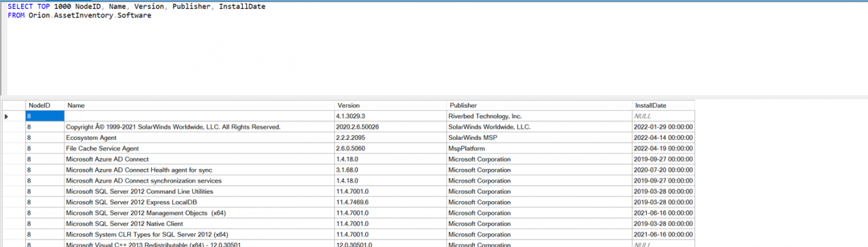The height and width of the screenshot is (247, 868).
Task: Select version cell '2.6.0.5060'
Action: click(x=391, y=149)
